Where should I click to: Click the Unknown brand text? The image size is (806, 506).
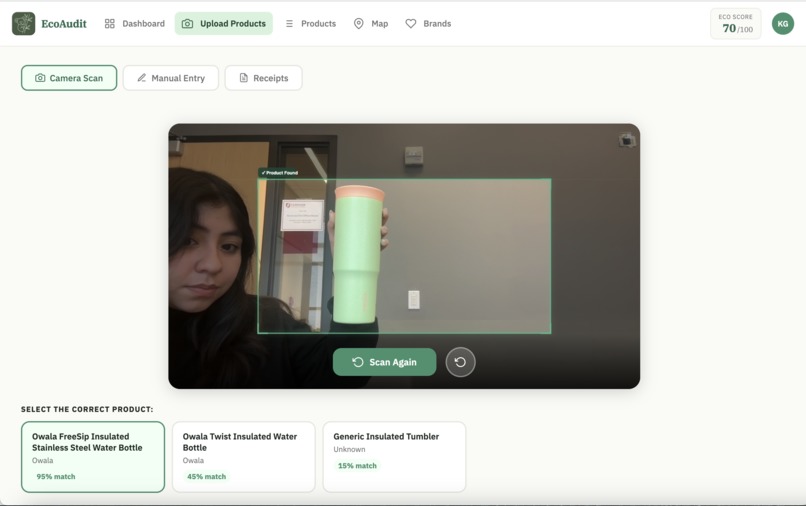pyautogui.click(x=349, y=449)
